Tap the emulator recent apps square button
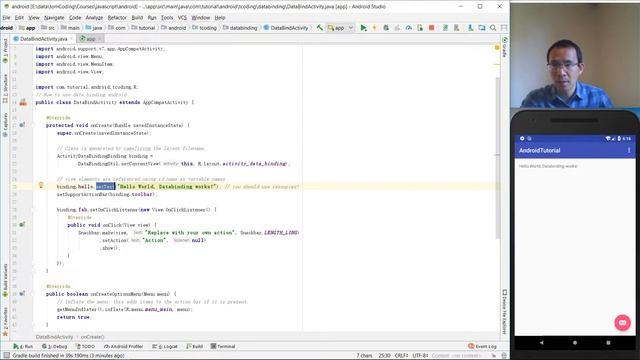Viewport: 640px width, 360px height. (x=608, y=343)
